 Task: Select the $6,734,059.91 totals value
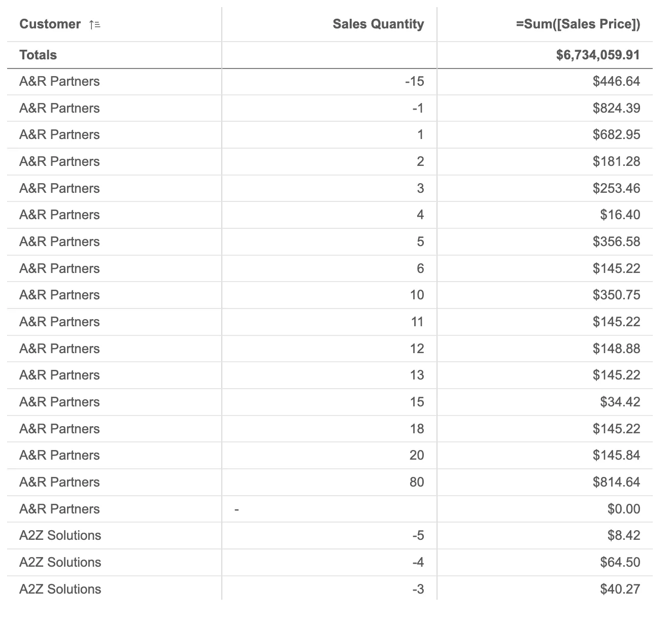(598, 55)
